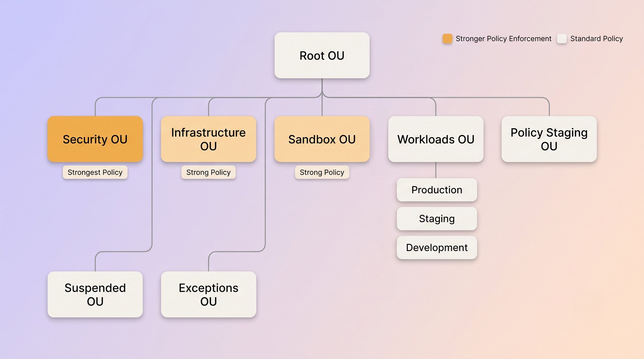The width and height of the screenshot is (644, 359).
Task: Select the Infrastructure OU node
Action: coord(208,139)
